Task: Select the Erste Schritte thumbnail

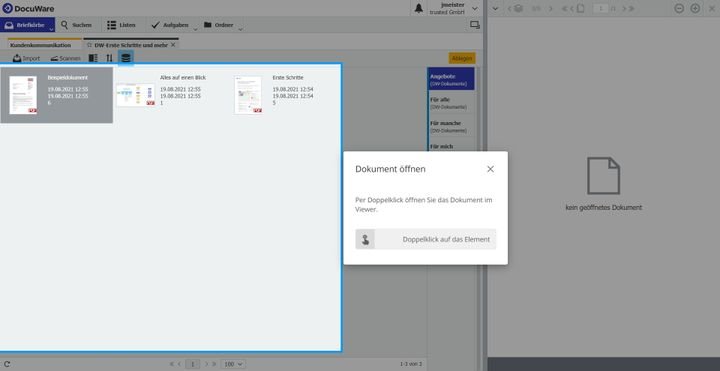Action: click(248, 95)
